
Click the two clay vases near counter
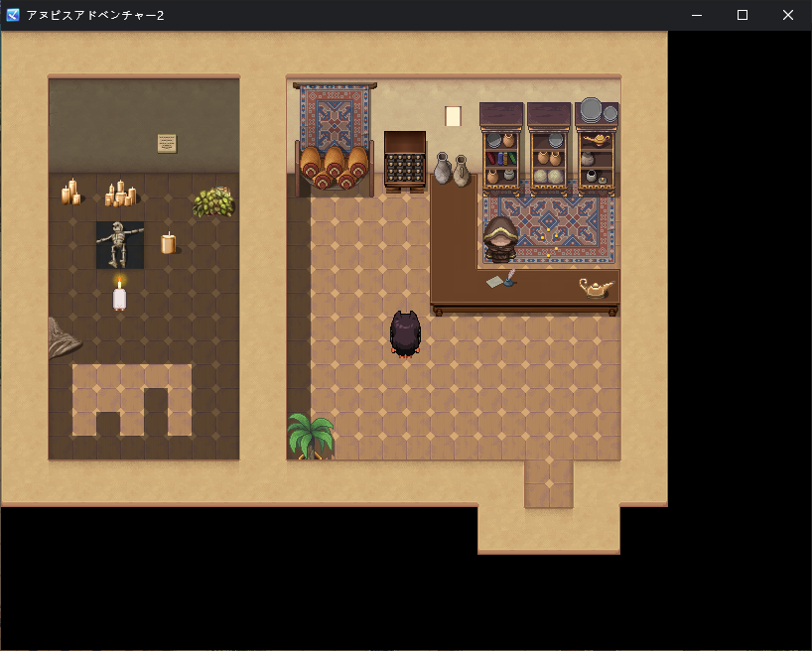[x=452, y=169]
